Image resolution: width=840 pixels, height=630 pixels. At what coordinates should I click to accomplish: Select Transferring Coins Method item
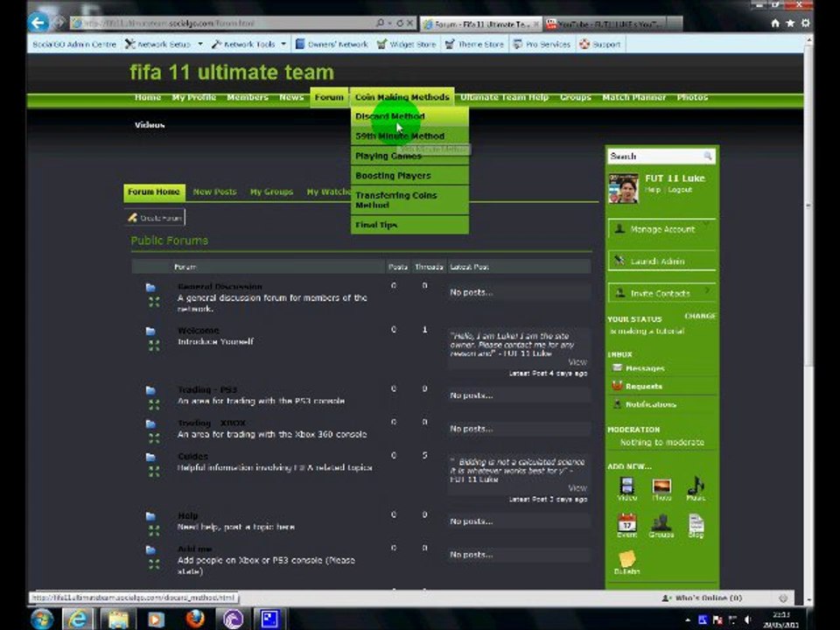coord(409,199)
